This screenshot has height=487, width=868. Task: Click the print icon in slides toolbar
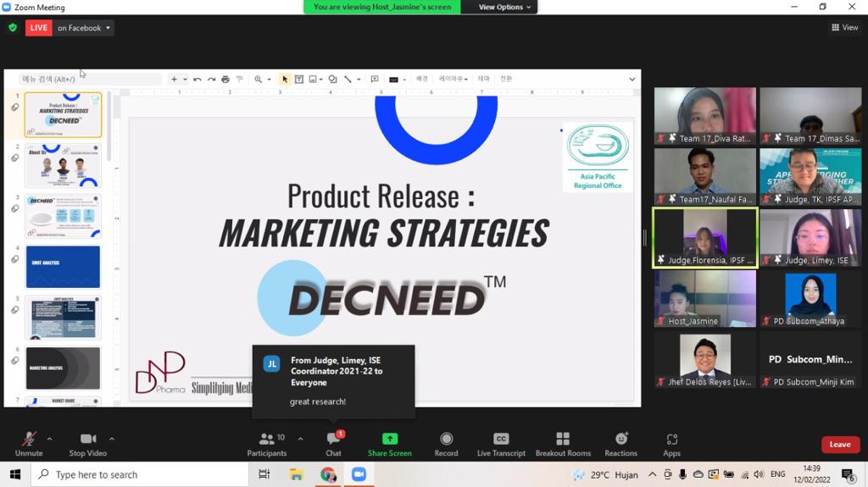coord(225,79)
